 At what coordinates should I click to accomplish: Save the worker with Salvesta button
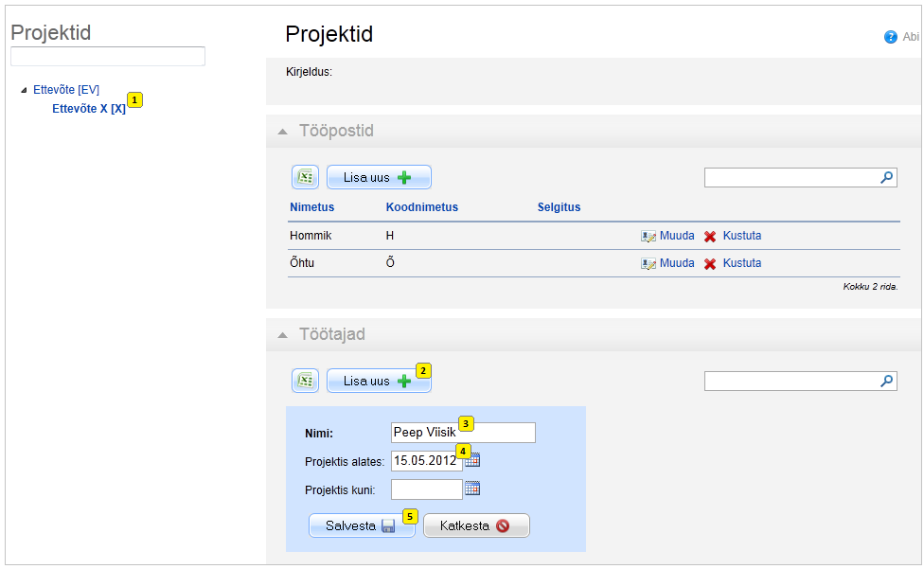[x=362, y=525]
